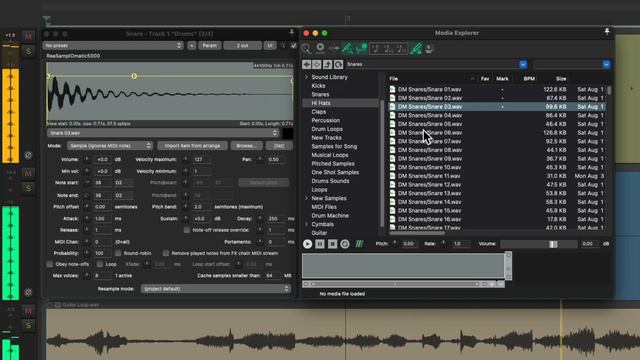The height and width of the screenshot is (360, 640).
Task: Select Claps in the shortcuts list
Action: pyautogui.click(x=319, y=111)
